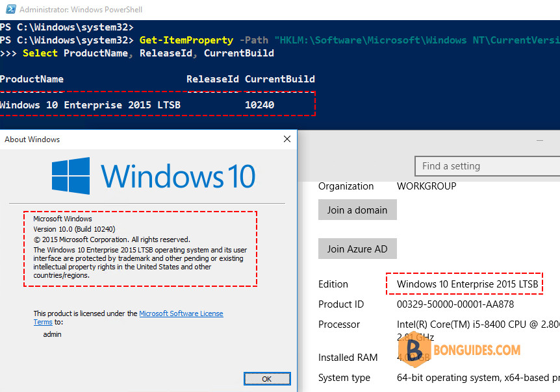Select the Product ID 00329-50000-00001-AA878
This screenshot has height=392, width=560.
tap(455, 304)
